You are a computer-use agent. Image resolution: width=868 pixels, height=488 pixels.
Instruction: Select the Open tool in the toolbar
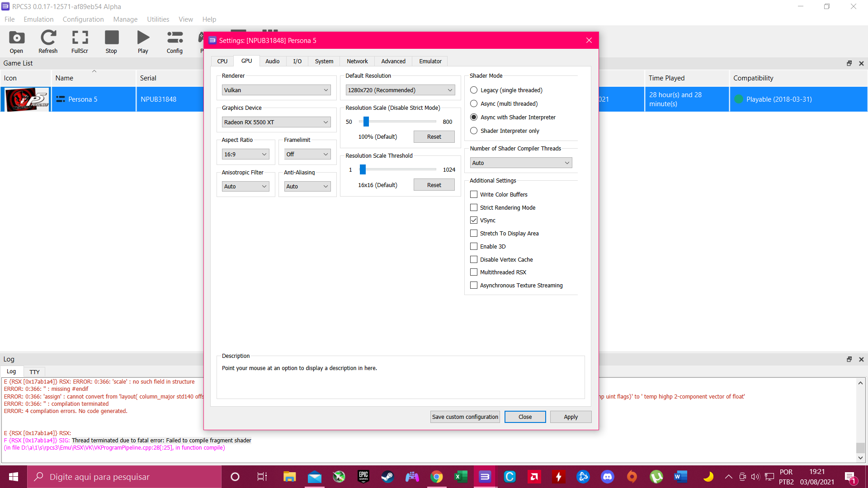16,42
